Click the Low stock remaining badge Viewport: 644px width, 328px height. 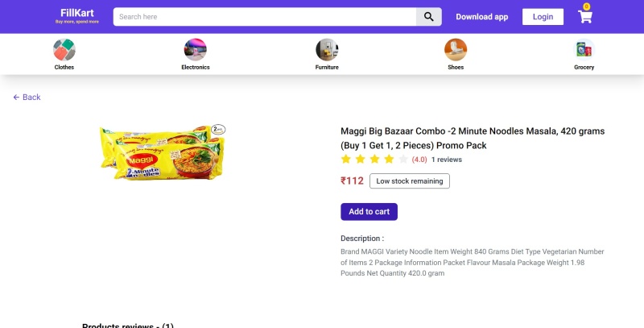[410, 181]
